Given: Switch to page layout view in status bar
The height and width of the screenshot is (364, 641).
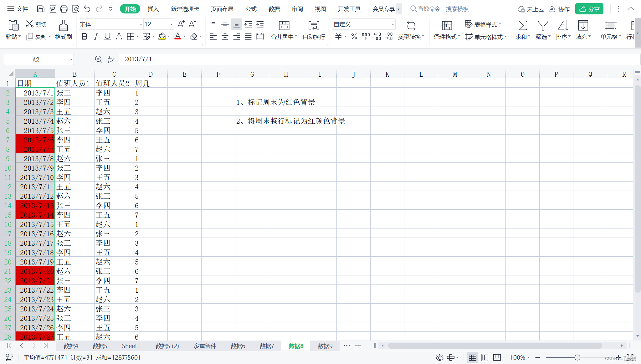Looking at the screenshot, I should [x=485, y=357].
